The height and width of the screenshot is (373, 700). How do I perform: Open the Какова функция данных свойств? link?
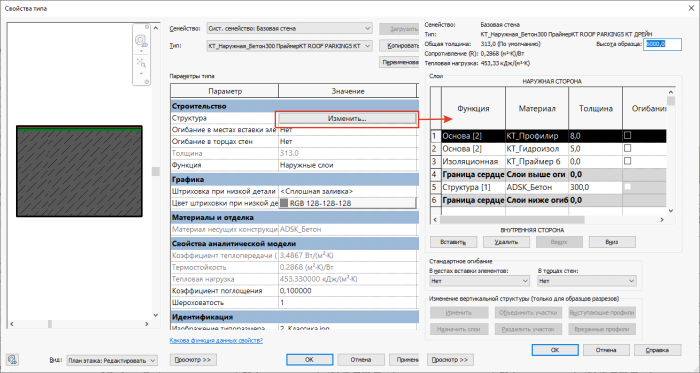tap(216, 340)
